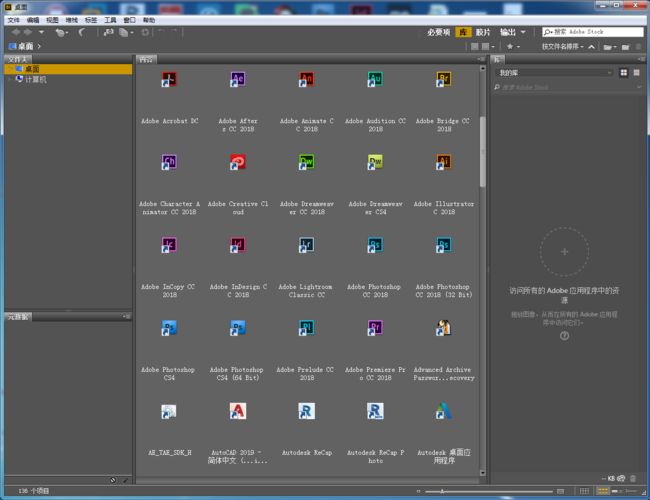Open the refine stacked-pages dropdown
This screenshot has width=650, height=500.
pyautogui.click(x=126, y=32)
